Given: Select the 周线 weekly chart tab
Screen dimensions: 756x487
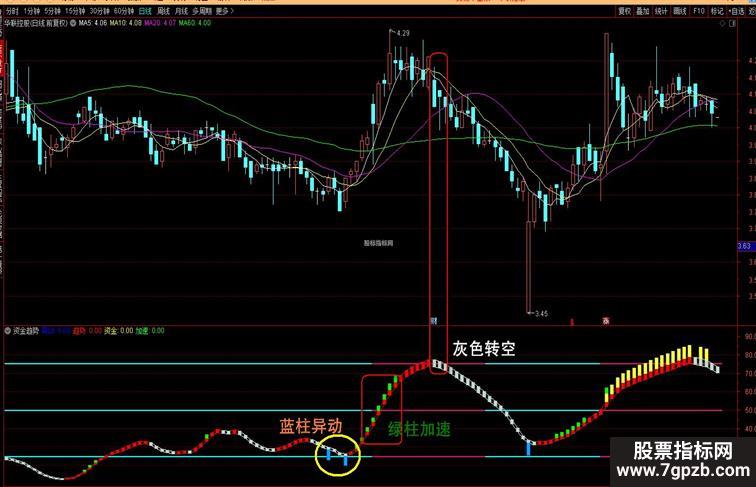Looking at the screenshot, I should tap(163, 11).
